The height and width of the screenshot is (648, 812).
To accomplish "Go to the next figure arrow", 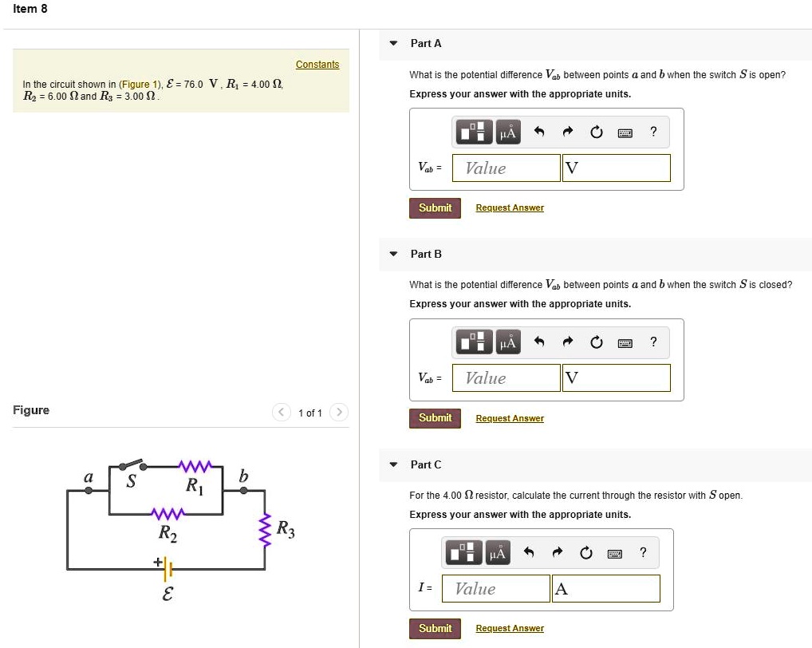I will 340,413.
